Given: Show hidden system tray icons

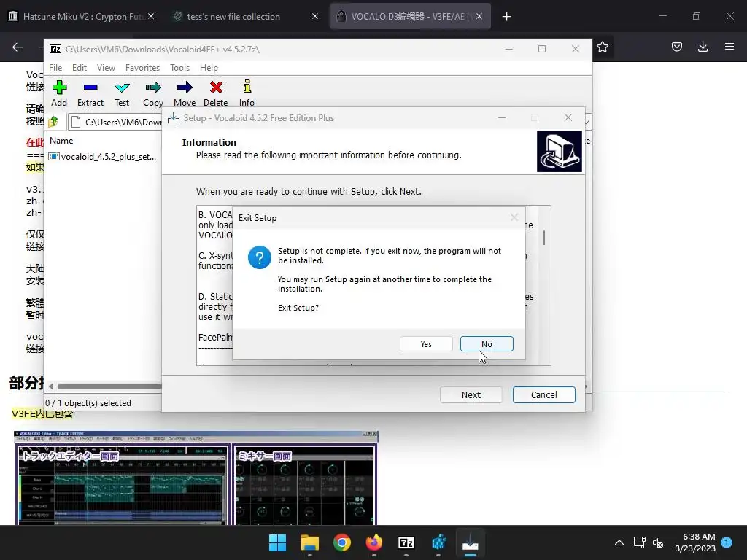Looking at the screenshot, I should point(619,542).
